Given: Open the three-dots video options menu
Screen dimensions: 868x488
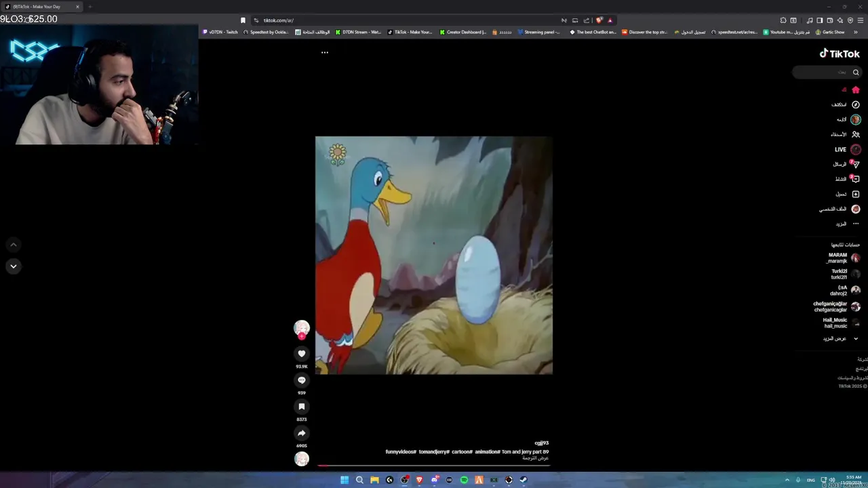Looking at the screenshot, I should tap(325, 52).
